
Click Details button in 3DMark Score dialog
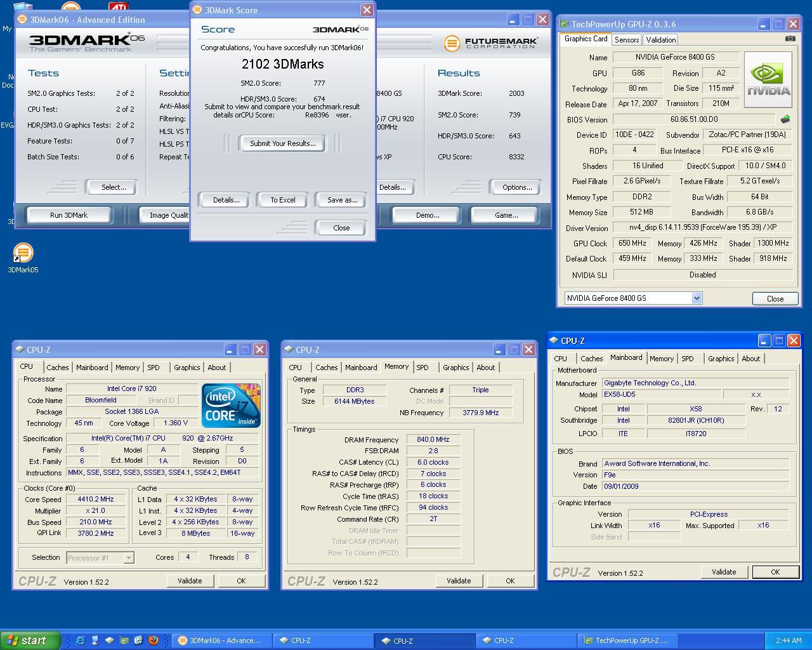[226, 200]
